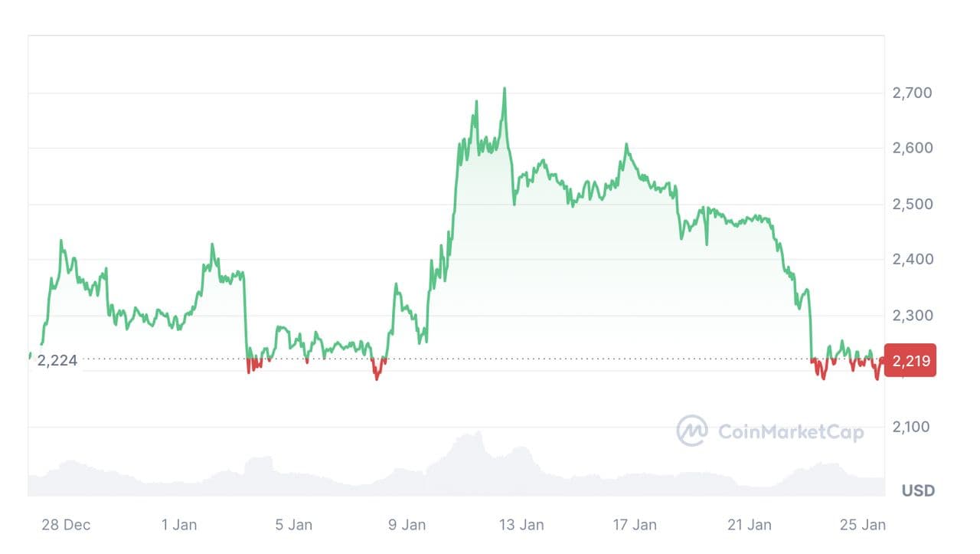Click the 2,100 price axis label
The height and width of the screenshot is (554, 980).
(912, 426)
